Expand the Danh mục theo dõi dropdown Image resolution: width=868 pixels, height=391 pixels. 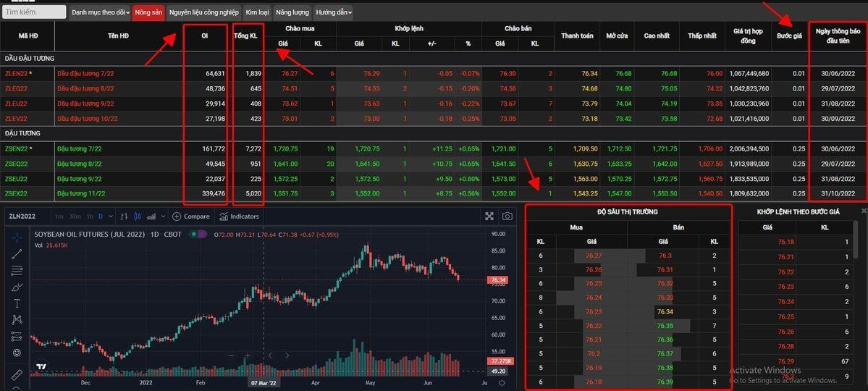tap(100, 12)
